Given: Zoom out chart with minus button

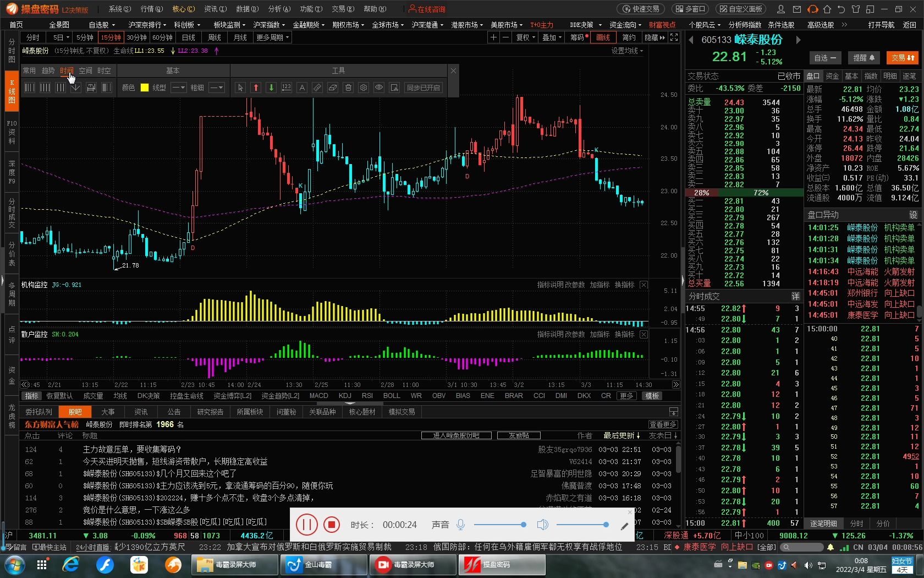Looking at the screenshot, I should click(x=505, y=37).
